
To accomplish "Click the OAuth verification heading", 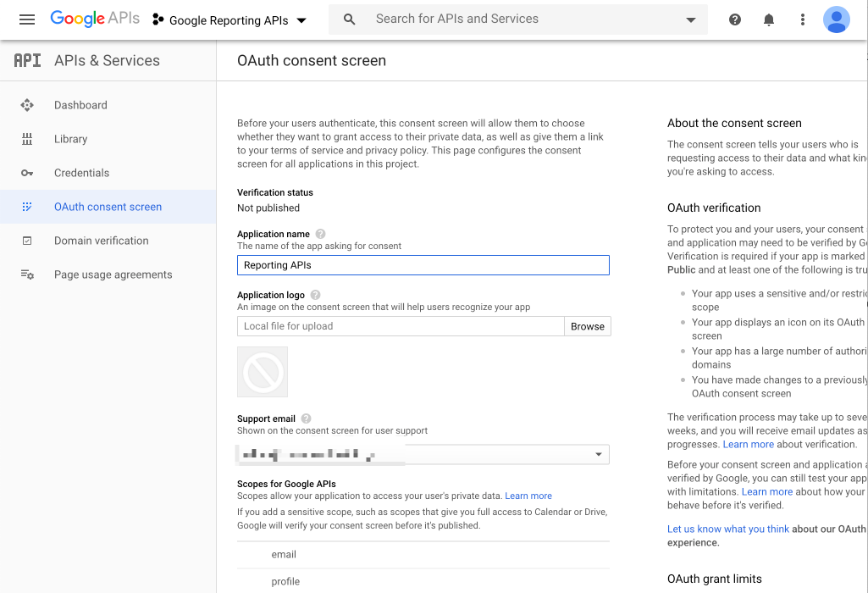I will coord(714,208).
